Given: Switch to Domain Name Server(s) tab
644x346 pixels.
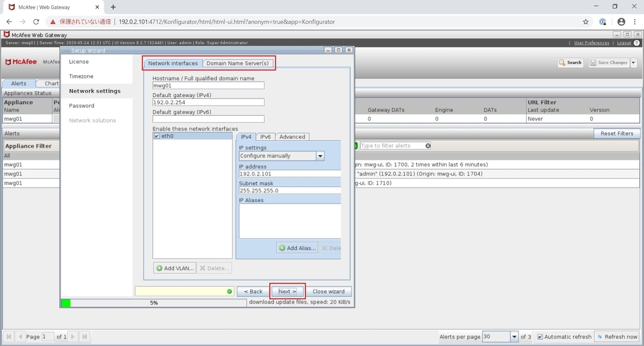Looking at the screenshot, I should tap(238, 63).
